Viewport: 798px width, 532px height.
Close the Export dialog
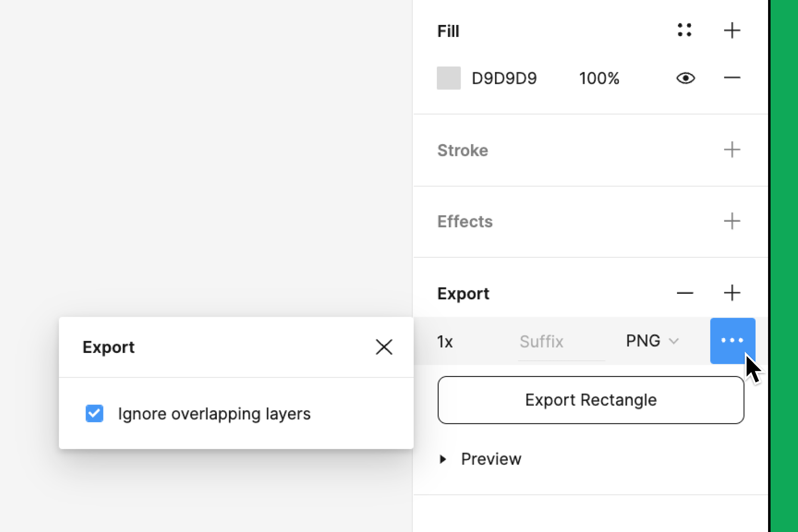pos(384,347)
